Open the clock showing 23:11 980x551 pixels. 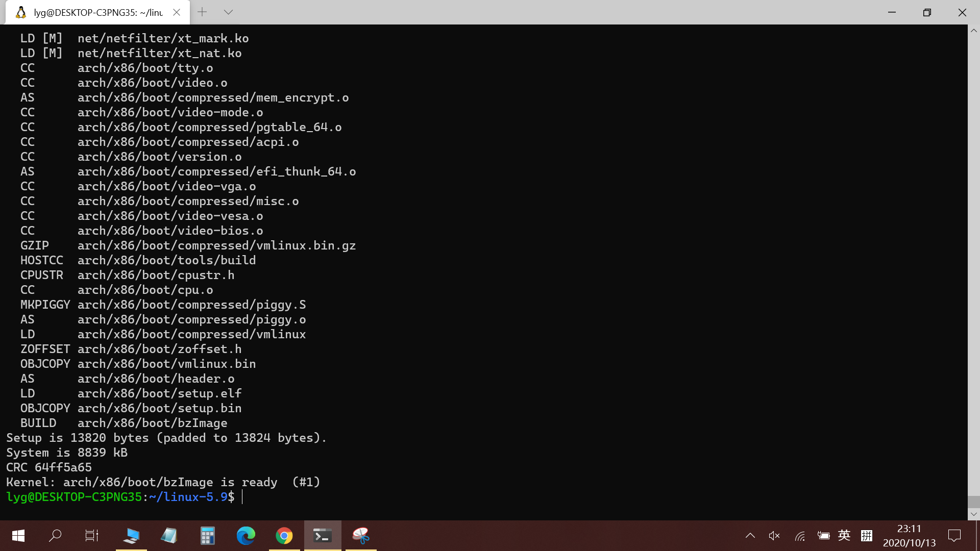tap(910, 536)
